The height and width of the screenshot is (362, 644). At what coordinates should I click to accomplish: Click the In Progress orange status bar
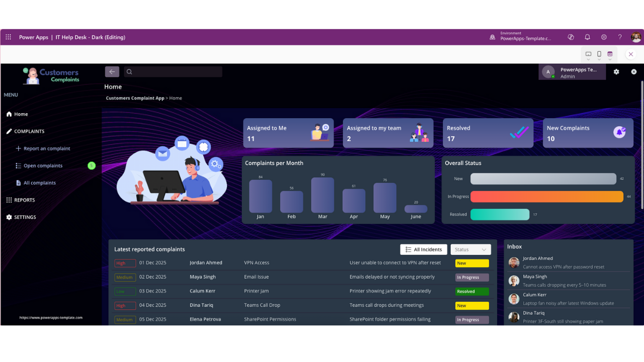pyautogui.click(x=546, y=197)
